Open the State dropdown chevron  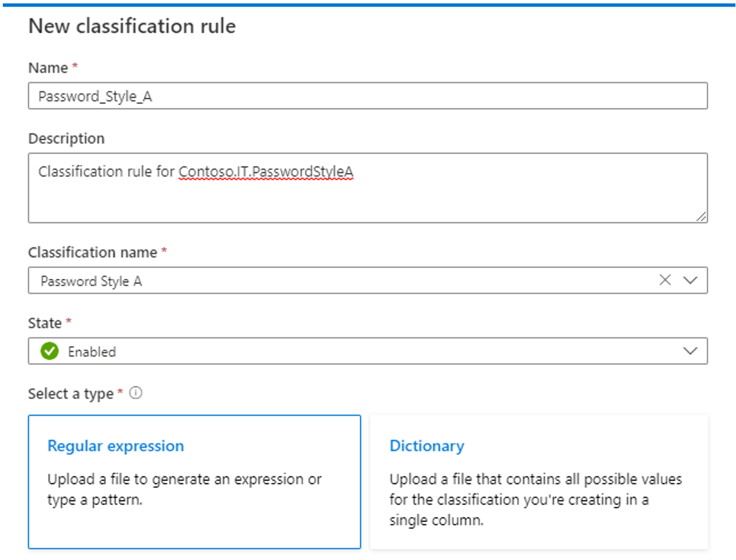(690, 351)
